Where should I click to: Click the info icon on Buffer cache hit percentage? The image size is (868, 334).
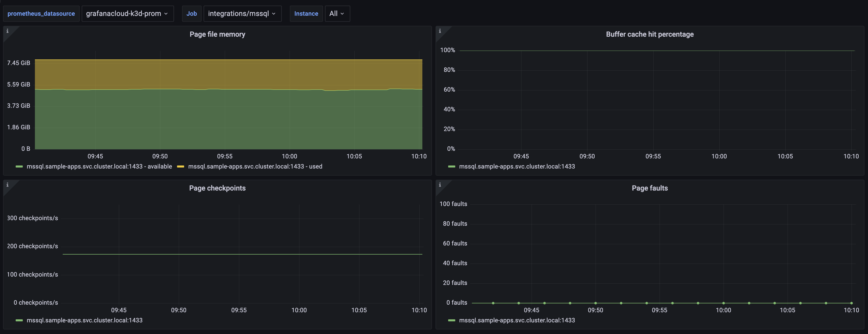tap(440, 31)
